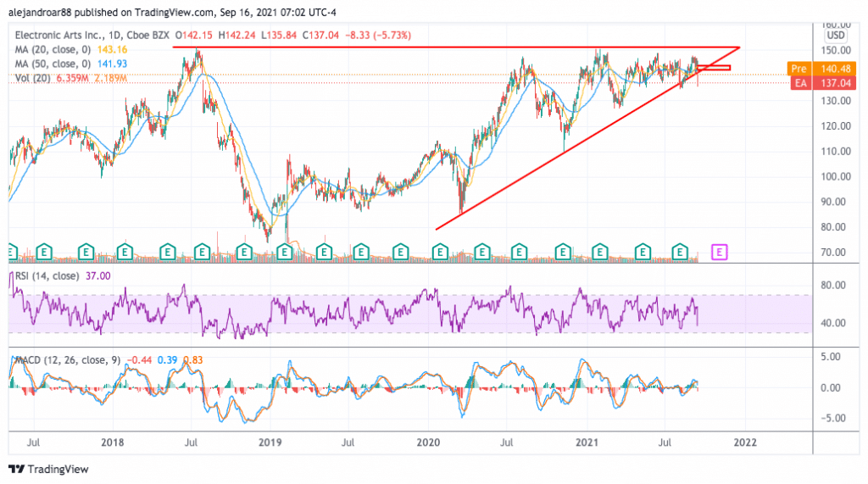This screenshot has height=484, width=868.
Task: Select the Vol (20) indicator legend
Action: point(33,78)
